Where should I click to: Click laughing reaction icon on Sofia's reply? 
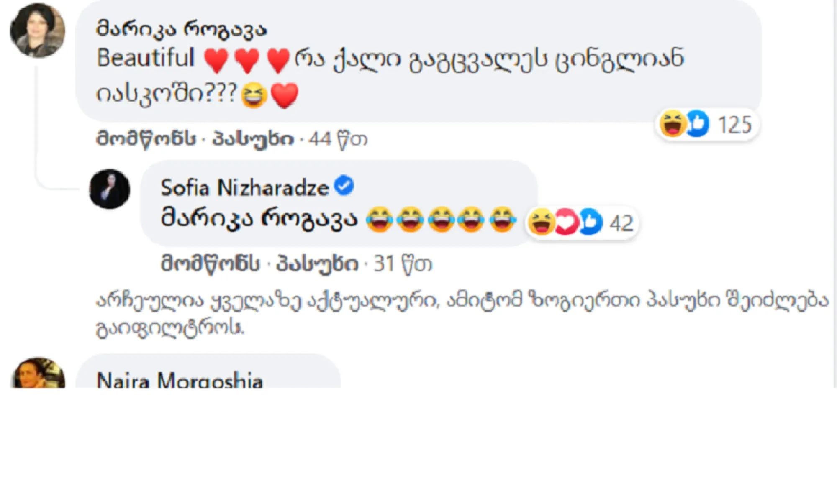[x=541, y=223]
